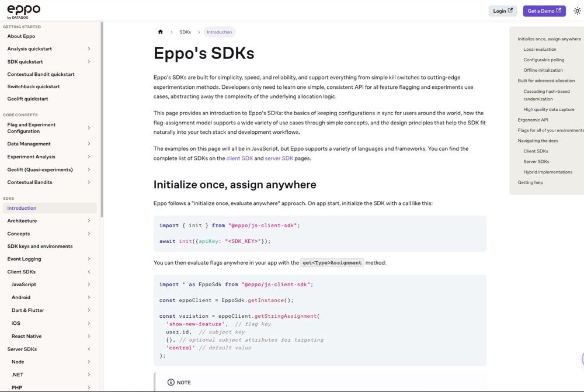
Task: Open the client SDK link in the paragraph
Action: 239,158
